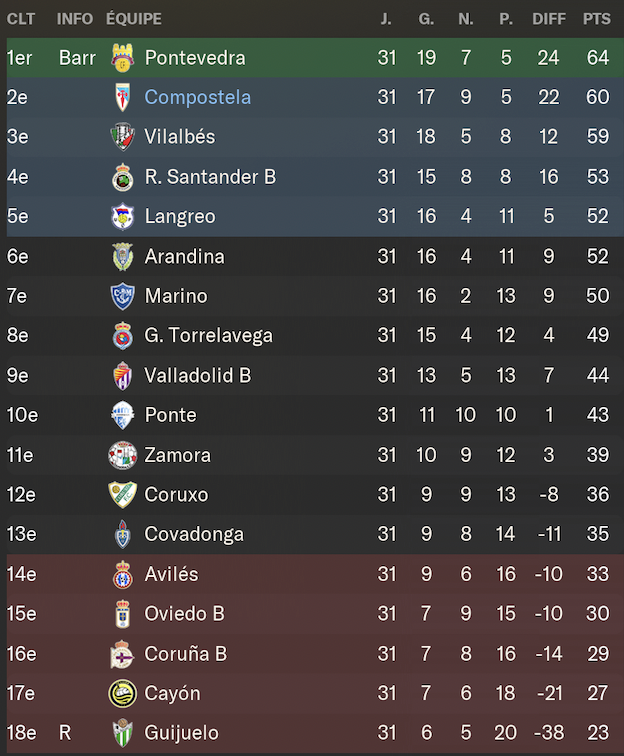The image size is (624, 756).
Task: Open the Arandina team page
Action: pyautogui.click(x=185, y=256)
